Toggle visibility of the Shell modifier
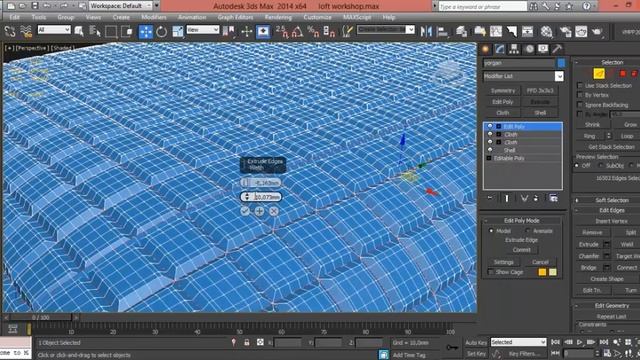 pyautogui.click(x=490, y=150)
